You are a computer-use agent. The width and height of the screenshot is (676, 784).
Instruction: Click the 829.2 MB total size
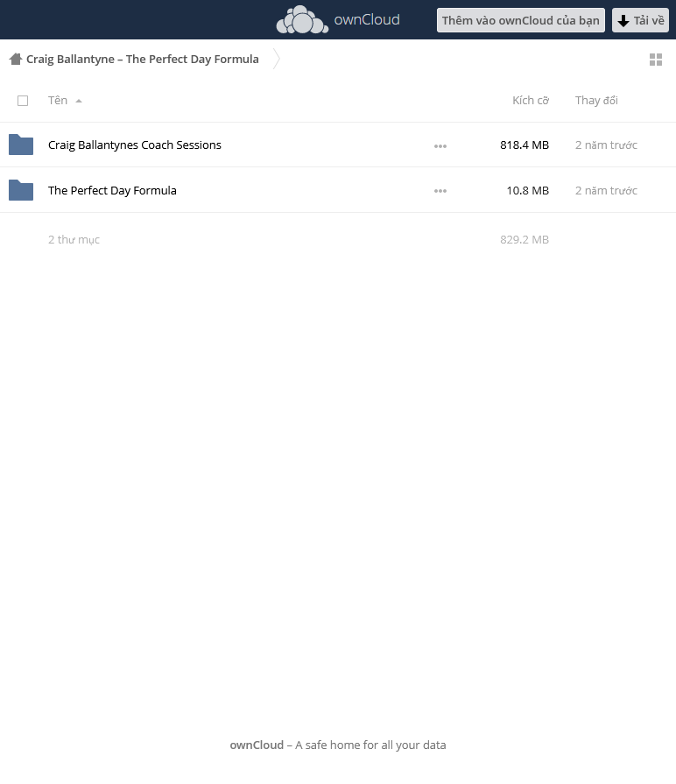[525, 239]
